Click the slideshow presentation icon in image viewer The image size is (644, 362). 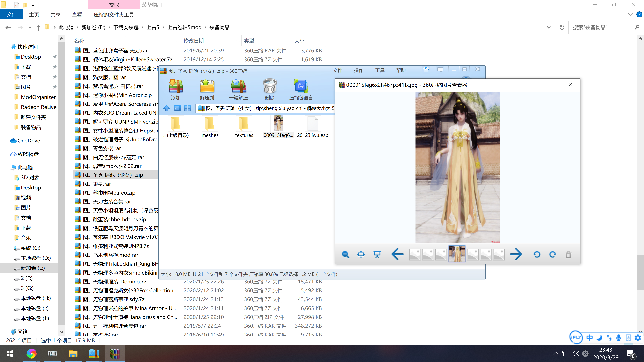point(377,254)
